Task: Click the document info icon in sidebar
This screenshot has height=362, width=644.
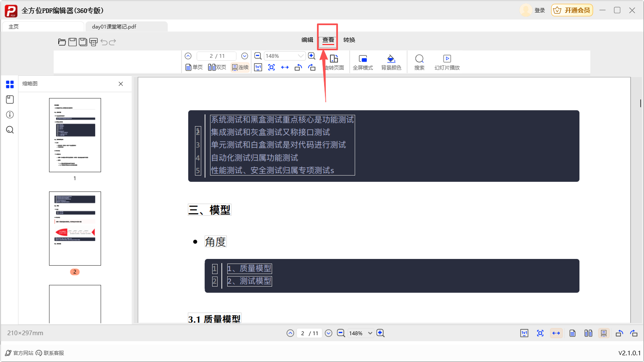Action: [10, 114]
